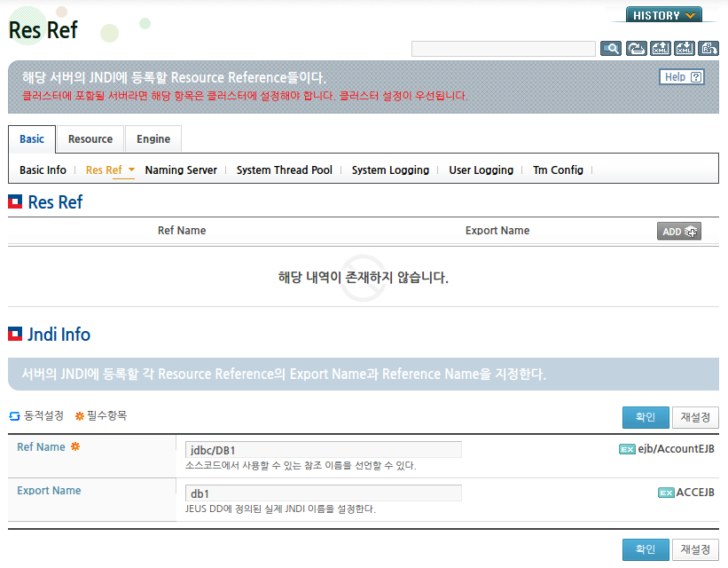
Task: Click the 동적설정 dynamic setting icon
Action: pos(15,416)
